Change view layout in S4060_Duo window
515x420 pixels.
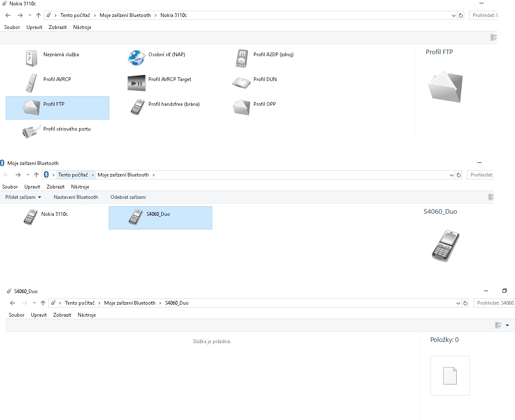point(498,325)
